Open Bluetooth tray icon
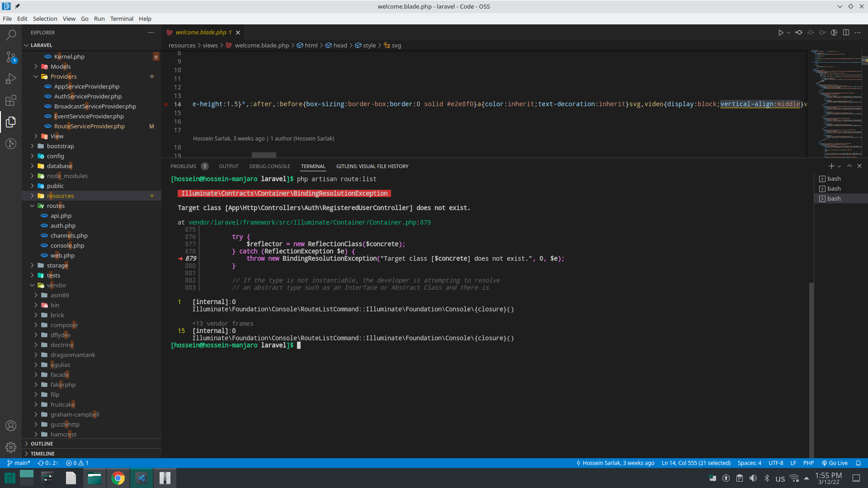868x488 pixels. click(767, 478)
